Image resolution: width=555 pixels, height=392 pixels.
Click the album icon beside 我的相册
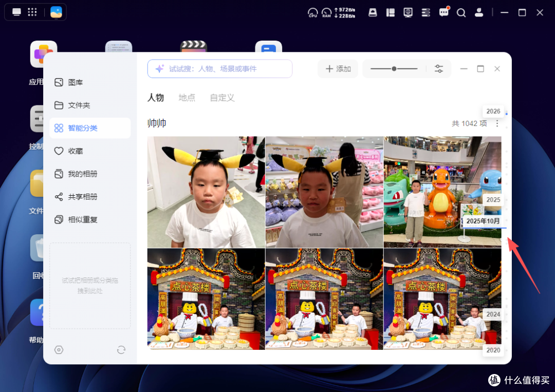click(59, 174)
